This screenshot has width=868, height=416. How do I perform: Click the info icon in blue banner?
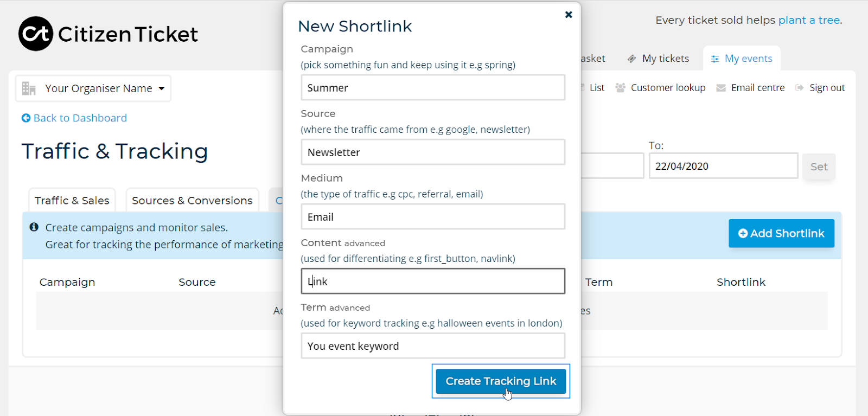(x=34, y=227)
